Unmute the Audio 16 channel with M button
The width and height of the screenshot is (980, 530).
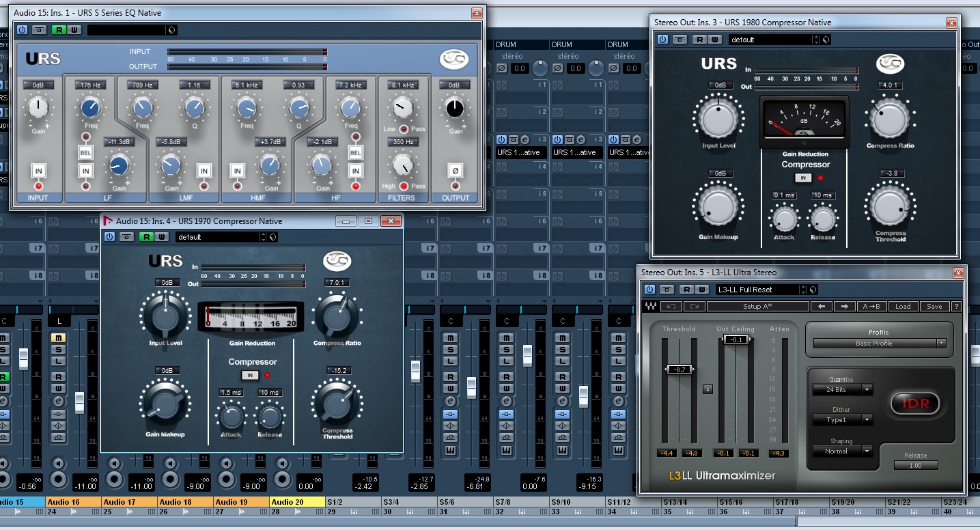[x=59, y=338]
